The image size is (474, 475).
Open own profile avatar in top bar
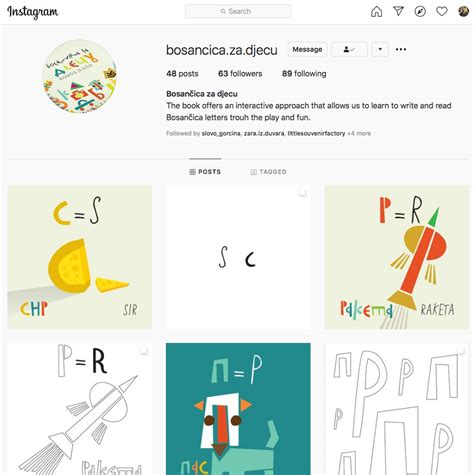(463, 11)
